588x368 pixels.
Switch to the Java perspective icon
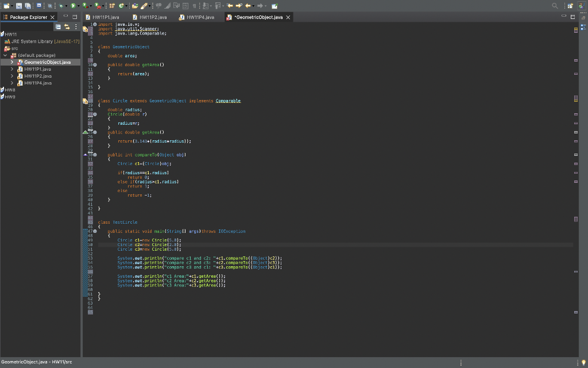(x=581, y=6)
